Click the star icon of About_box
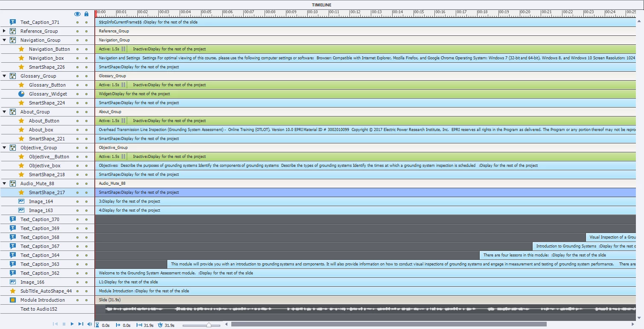This screenshot has height=329, width=644. point(21,129)
